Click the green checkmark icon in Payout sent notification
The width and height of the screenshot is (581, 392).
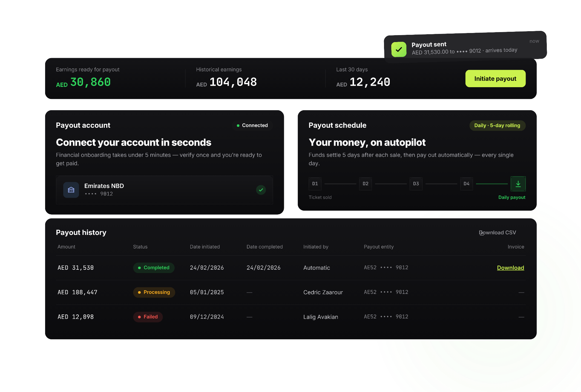399,49
